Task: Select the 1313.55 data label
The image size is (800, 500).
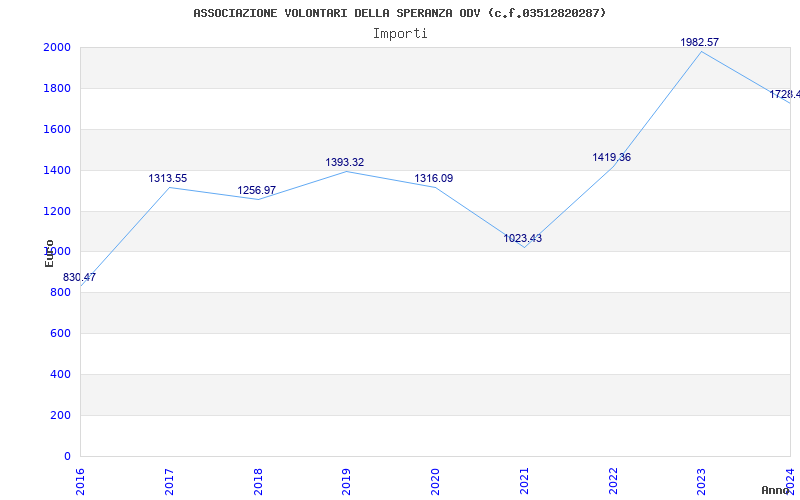Action: [168, 179]
